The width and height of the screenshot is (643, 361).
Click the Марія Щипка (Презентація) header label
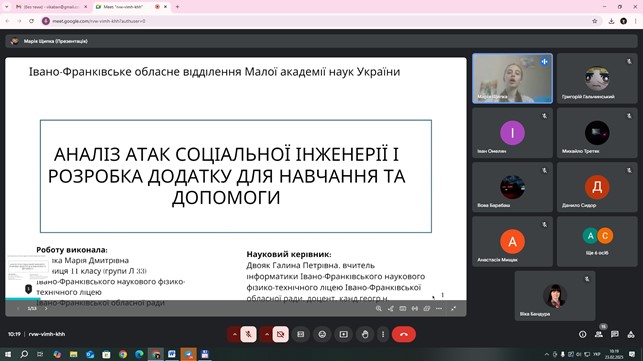click(x=55, y=41)
